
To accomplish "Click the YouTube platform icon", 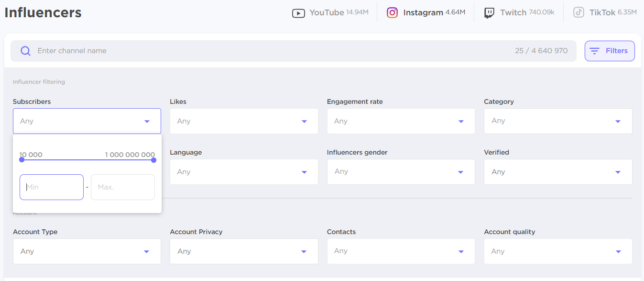I will (298, 13).
